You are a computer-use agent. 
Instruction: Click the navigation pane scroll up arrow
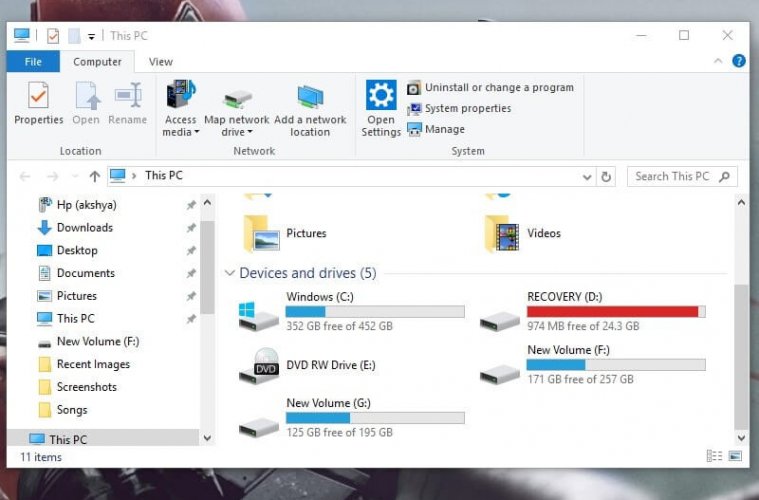[207, 202]
